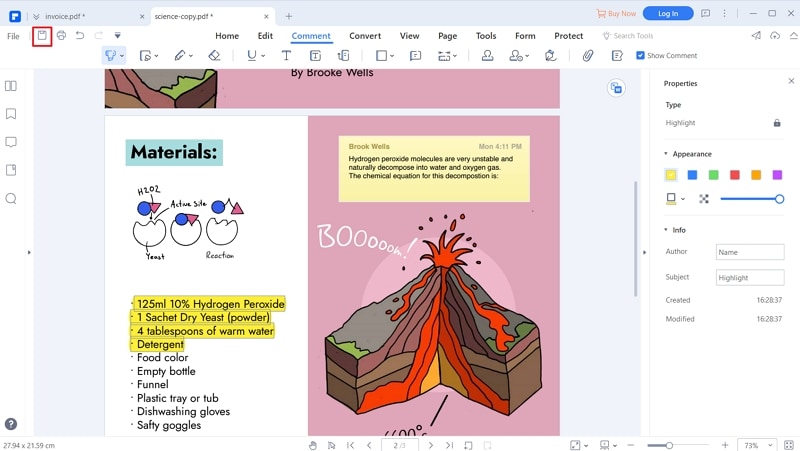Select the Sticky Note tool
Image resolution: width=800 pixels, height=451 pixels.
415,55
